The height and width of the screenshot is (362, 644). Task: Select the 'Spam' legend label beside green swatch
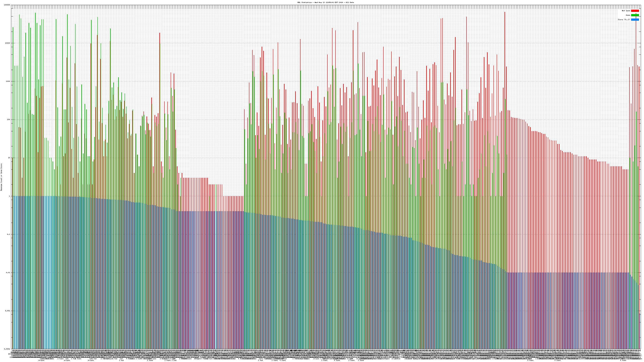pyautogui.click(x=628, y=15)
